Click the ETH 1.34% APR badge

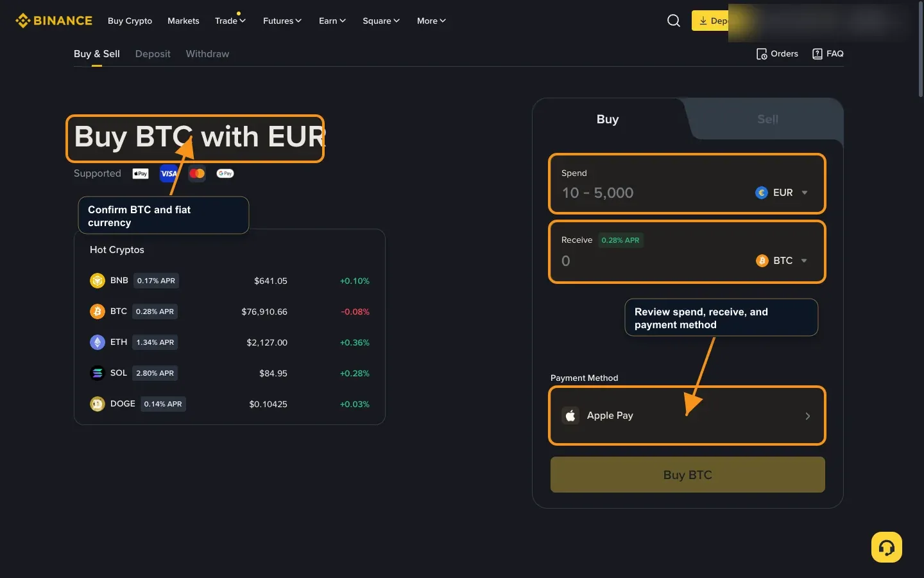coord(155,342)
